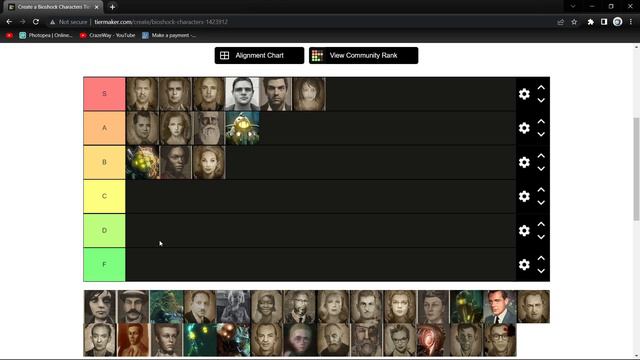640x360 pixels.
Task: Reload the tiermaker page
Action: 36,22
